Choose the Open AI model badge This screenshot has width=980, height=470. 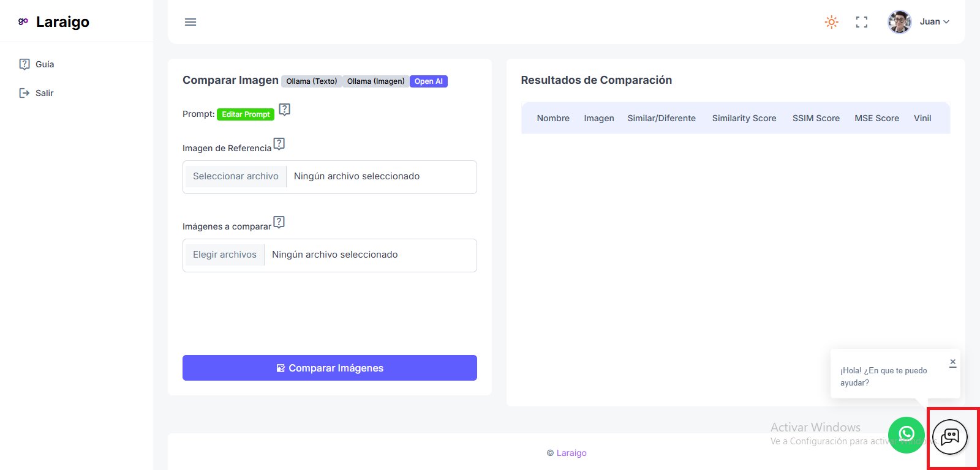pos(428,81)
